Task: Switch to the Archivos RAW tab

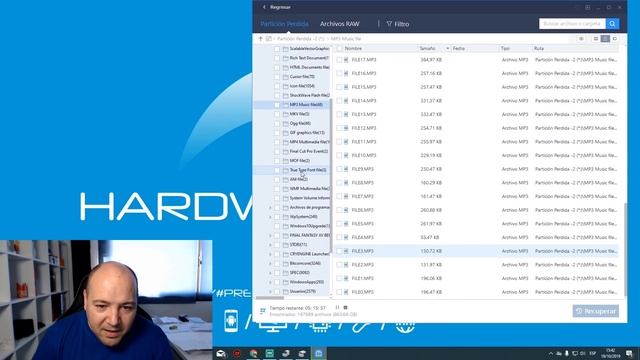Action: point(340,24)
